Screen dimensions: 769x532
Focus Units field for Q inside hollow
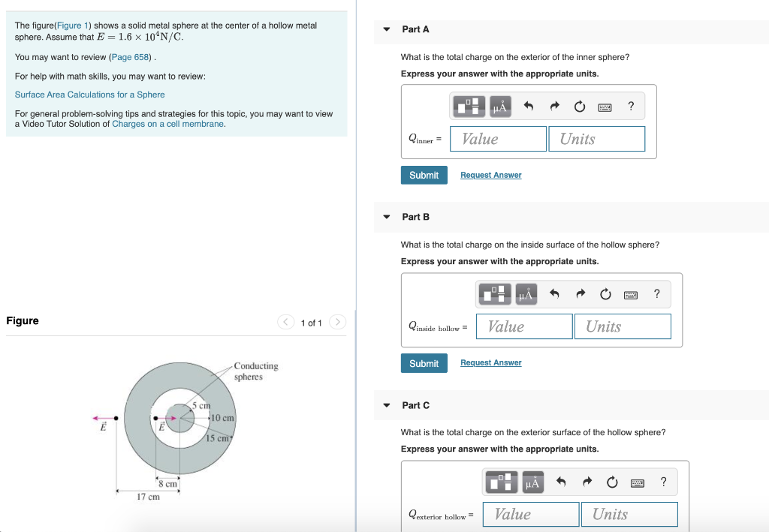pyautogui.click(x=623, y=326)
